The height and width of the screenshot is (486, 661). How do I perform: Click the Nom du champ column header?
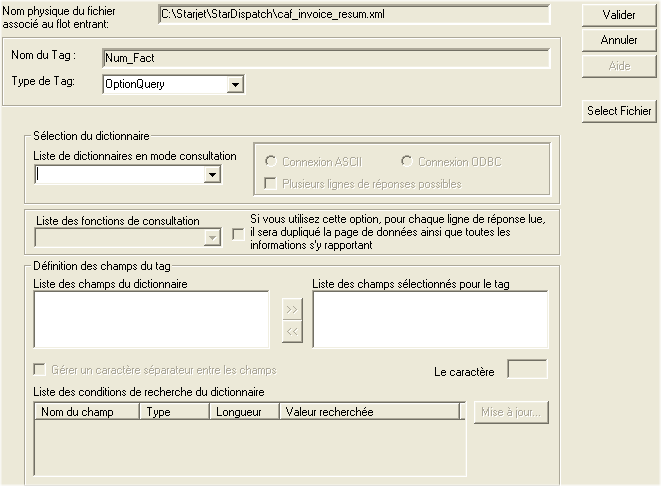point(88,411)
